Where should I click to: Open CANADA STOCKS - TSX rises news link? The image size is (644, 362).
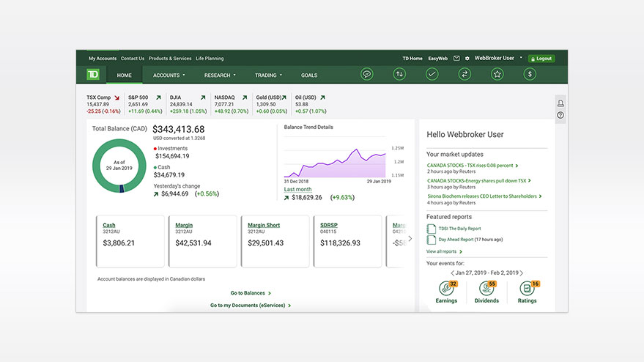pos(472,166)
